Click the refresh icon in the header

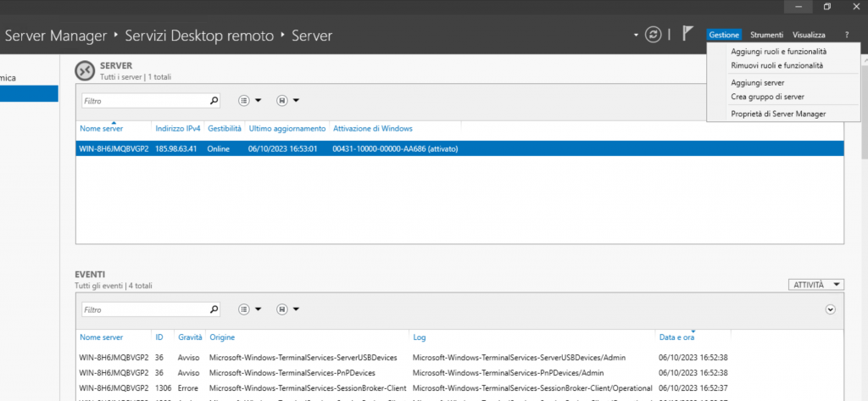click(x=653, y=35)
